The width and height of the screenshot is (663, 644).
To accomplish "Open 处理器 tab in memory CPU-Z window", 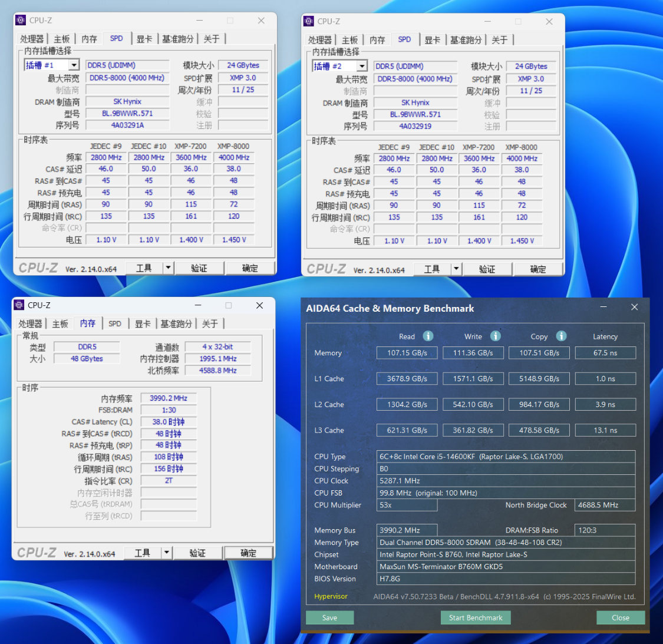I will click(30, 324).
